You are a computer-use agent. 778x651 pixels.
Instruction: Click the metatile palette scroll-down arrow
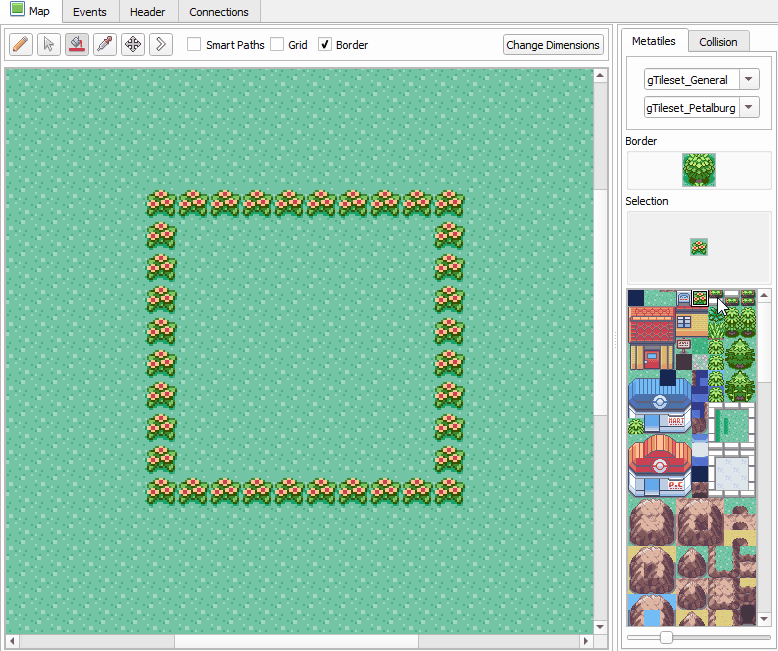(x=765, y=620)
